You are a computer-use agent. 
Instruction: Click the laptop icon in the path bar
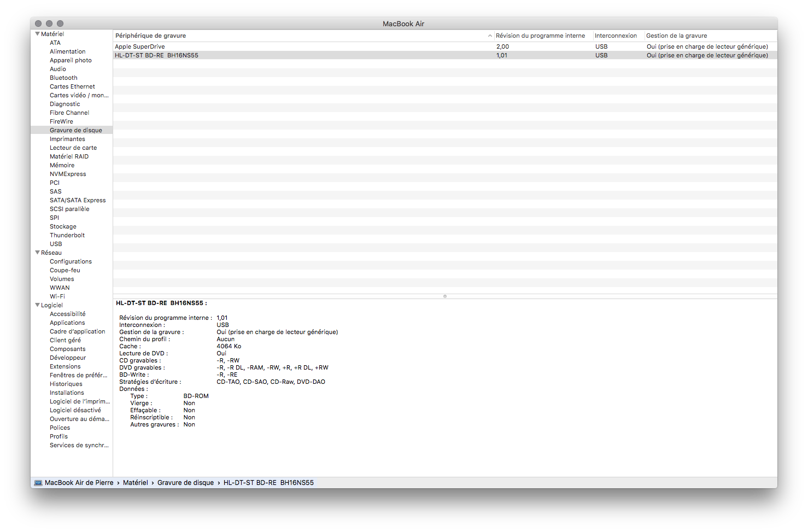tap(38, 483)
